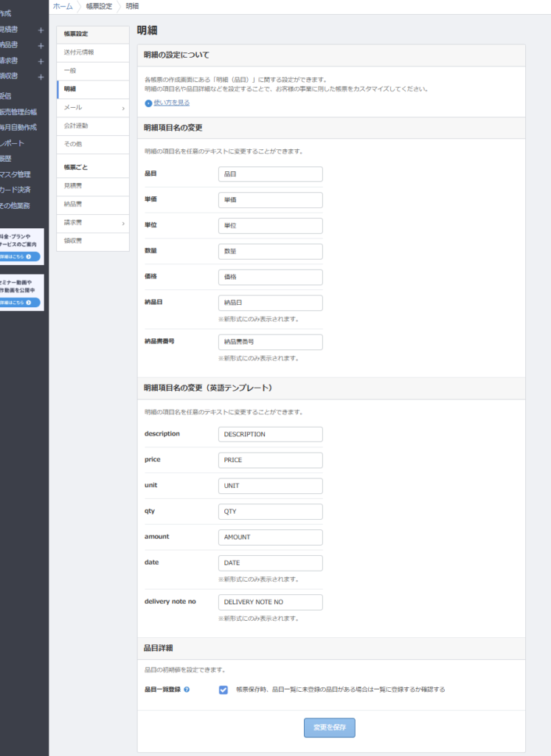Click into the 単価 text field

pos(271,200)
